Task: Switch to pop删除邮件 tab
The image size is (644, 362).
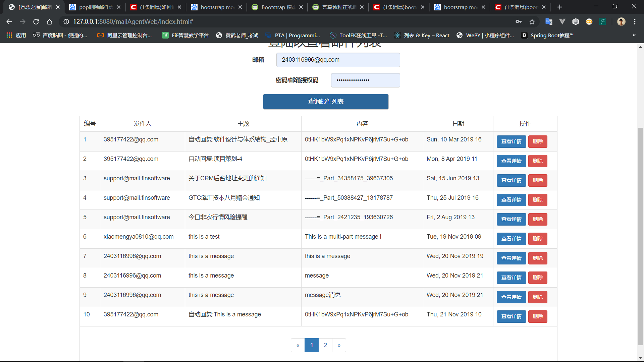Action: tap(95, 7)
